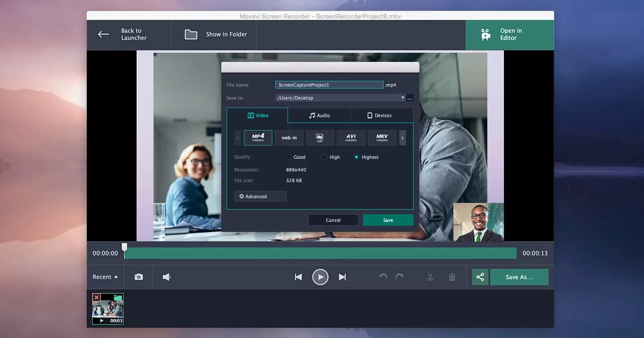Click the resolution value 888x440
The image size is (644, 338).
(296, 170)
